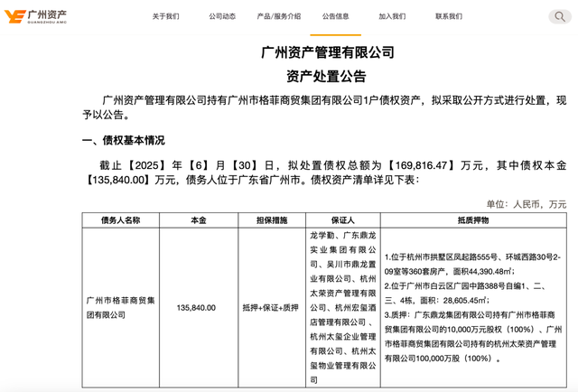Click collateral item 1 about 杭州市拱墅区凤起路555号

click(x=472, y=264)
